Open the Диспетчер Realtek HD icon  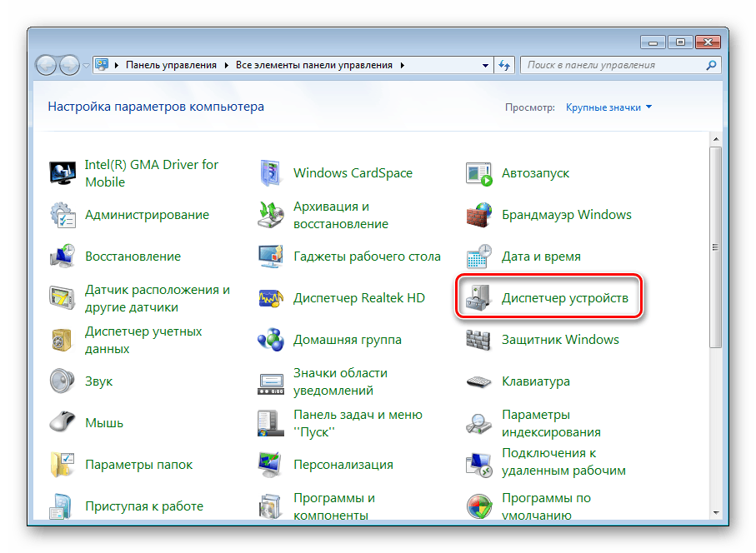(x=271, y=298)
